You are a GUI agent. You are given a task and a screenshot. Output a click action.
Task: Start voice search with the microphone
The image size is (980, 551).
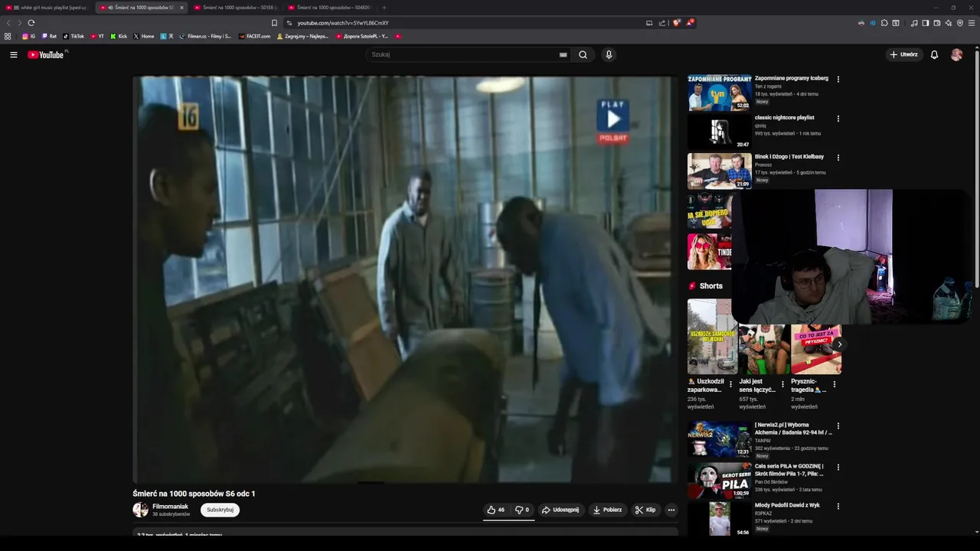(609, 55)
